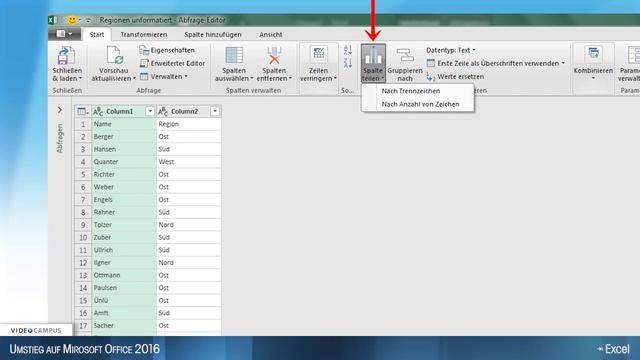This screenshot has width=640, height=360.
Task: Select the Column2 header
Action: [189, 111]
